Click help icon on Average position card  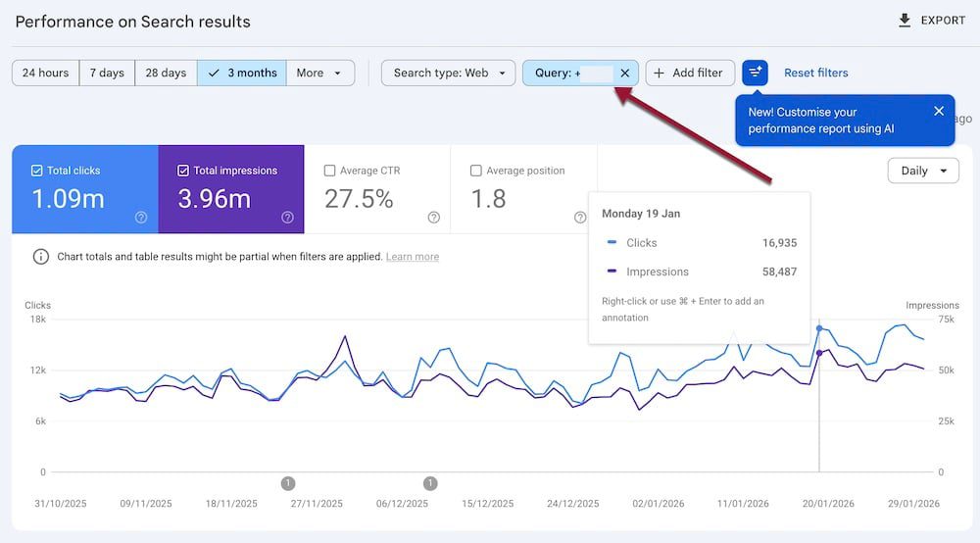pyautogui.click(x=580, y=218)
